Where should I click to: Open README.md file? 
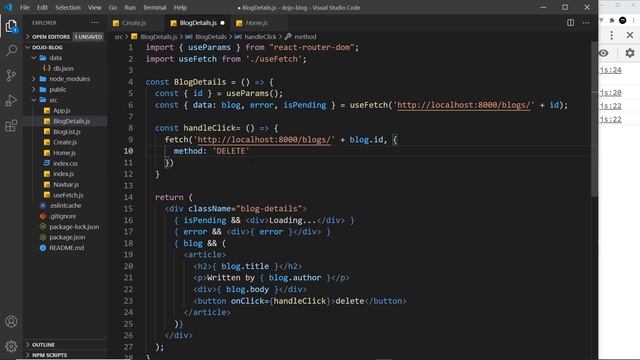67,248
